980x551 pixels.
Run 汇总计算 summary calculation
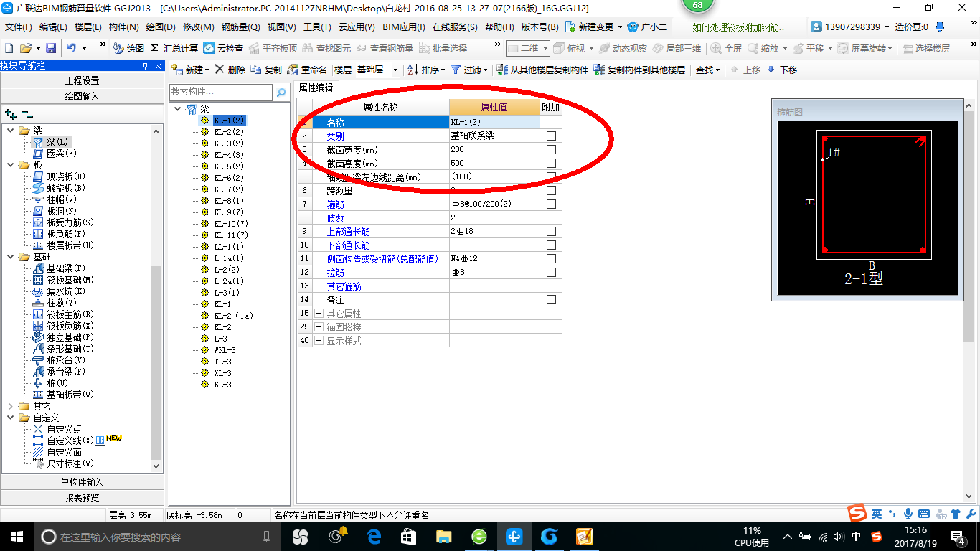pyautogui.click(x=174, y=48)
